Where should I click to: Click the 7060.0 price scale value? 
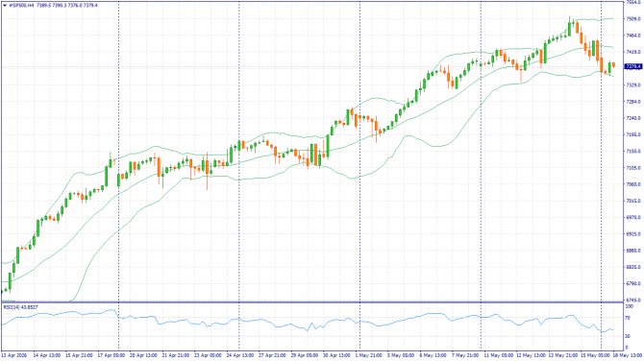click(633, 184)
